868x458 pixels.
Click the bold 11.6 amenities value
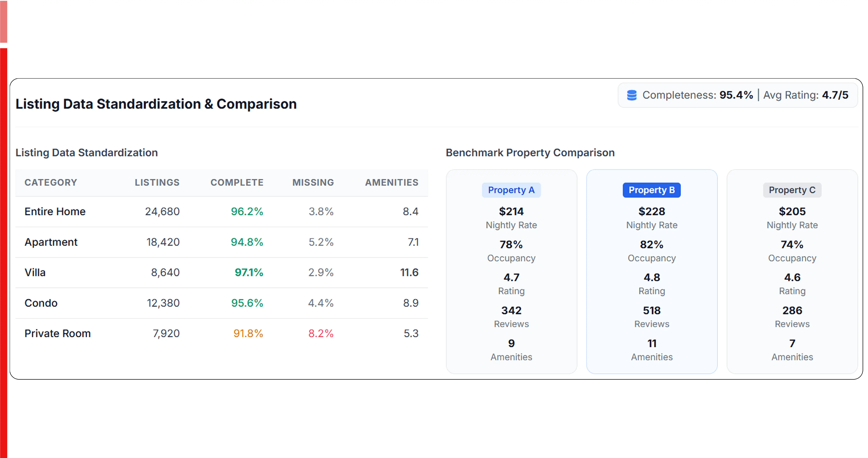tap(409, 273)
